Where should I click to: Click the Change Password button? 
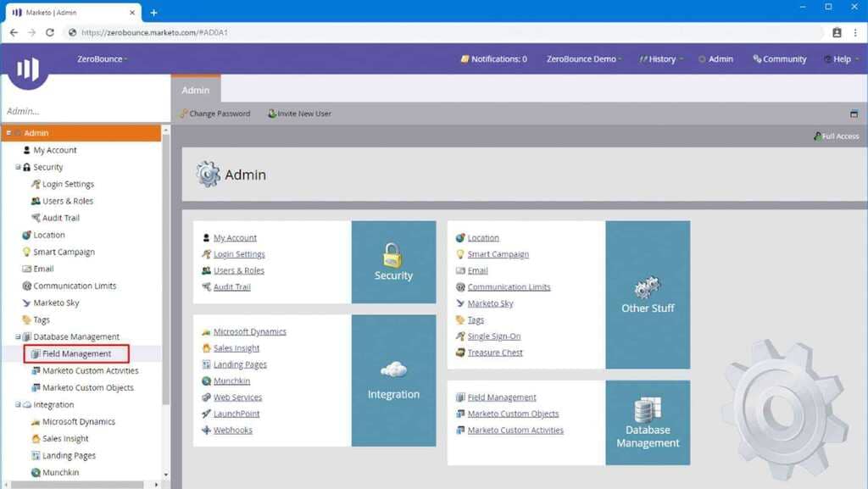pyautogui.click(x=214, y=114)
